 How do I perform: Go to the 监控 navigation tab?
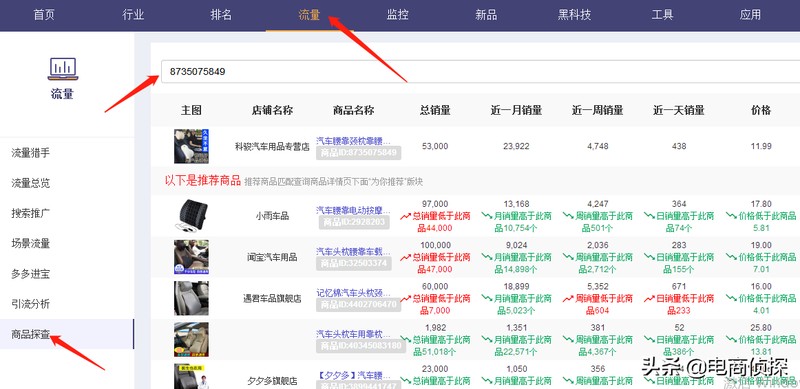coord(397,15)
